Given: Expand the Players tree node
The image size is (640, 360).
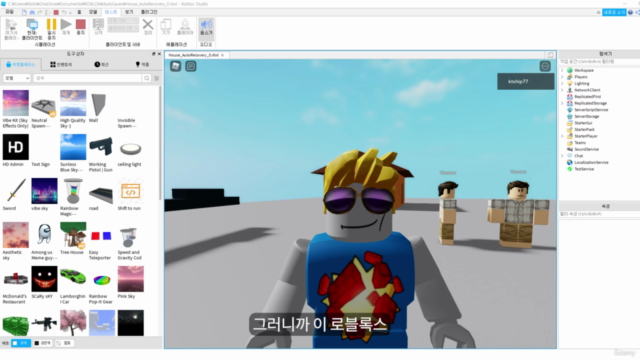Looking at the screenshot, I should [x=562, y=77].
